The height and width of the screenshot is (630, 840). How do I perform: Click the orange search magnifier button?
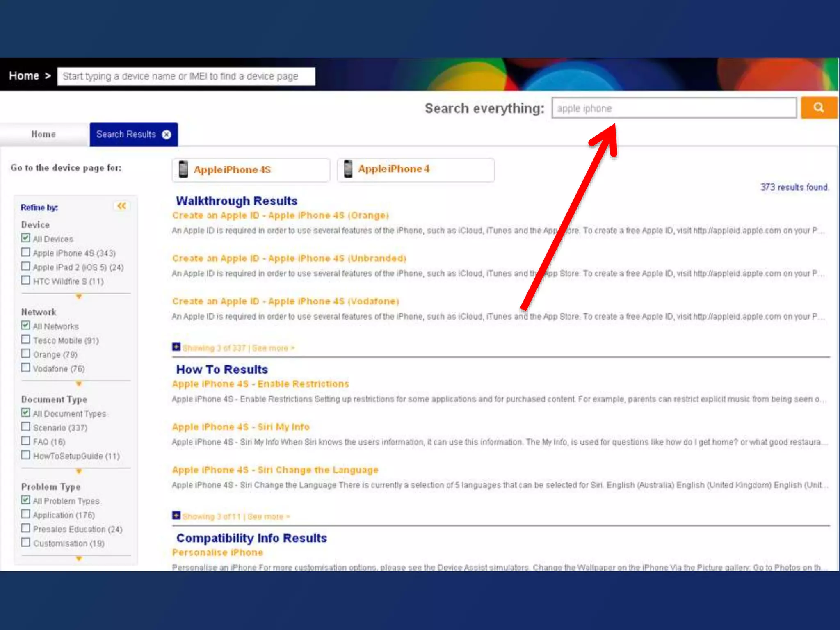818,107
